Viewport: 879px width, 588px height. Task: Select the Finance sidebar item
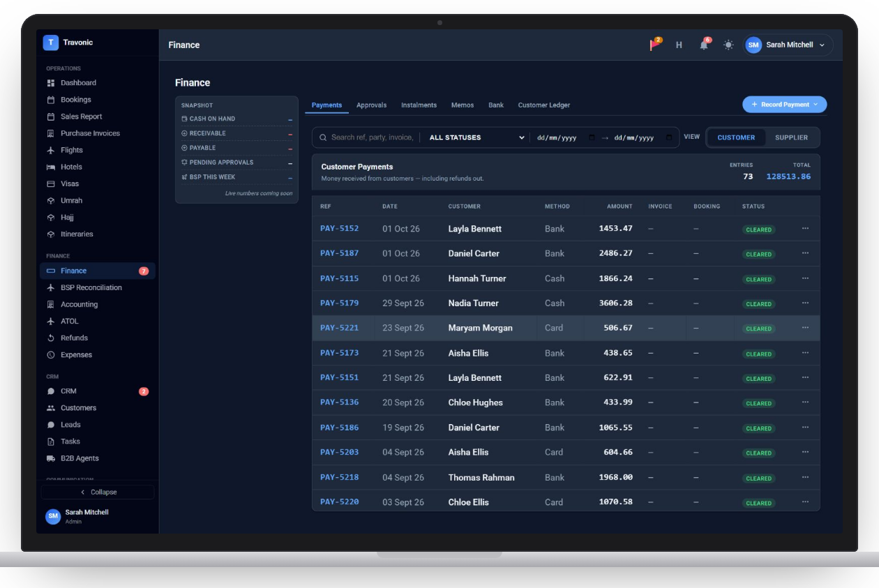click(97, 271)
